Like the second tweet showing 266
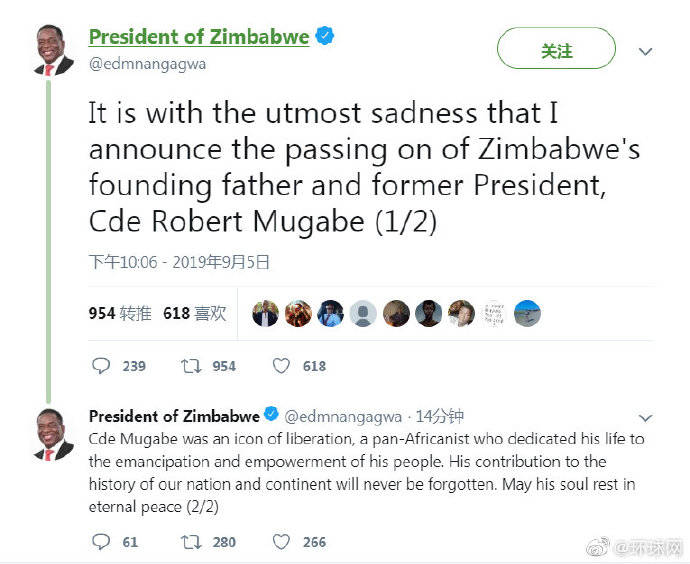This screenshot has height=564, width=690. tap(281, 541)
